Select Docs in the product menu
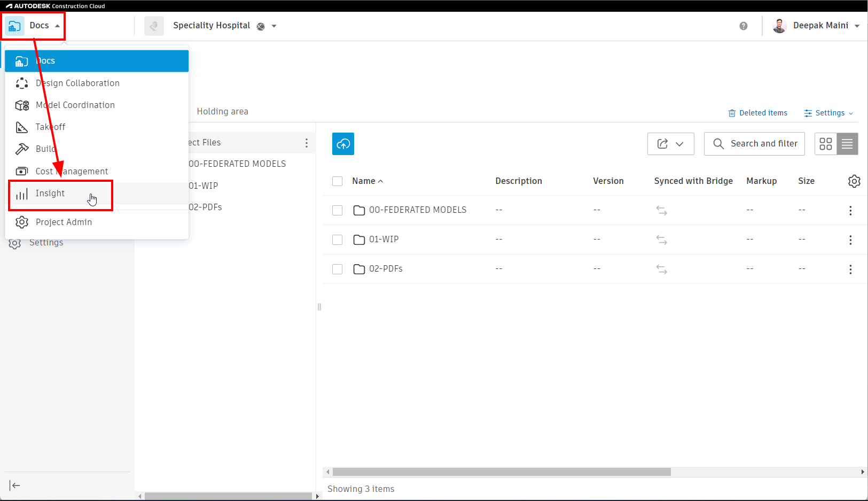This screenshot has height=501, width=868. click(x=97, y=61)
